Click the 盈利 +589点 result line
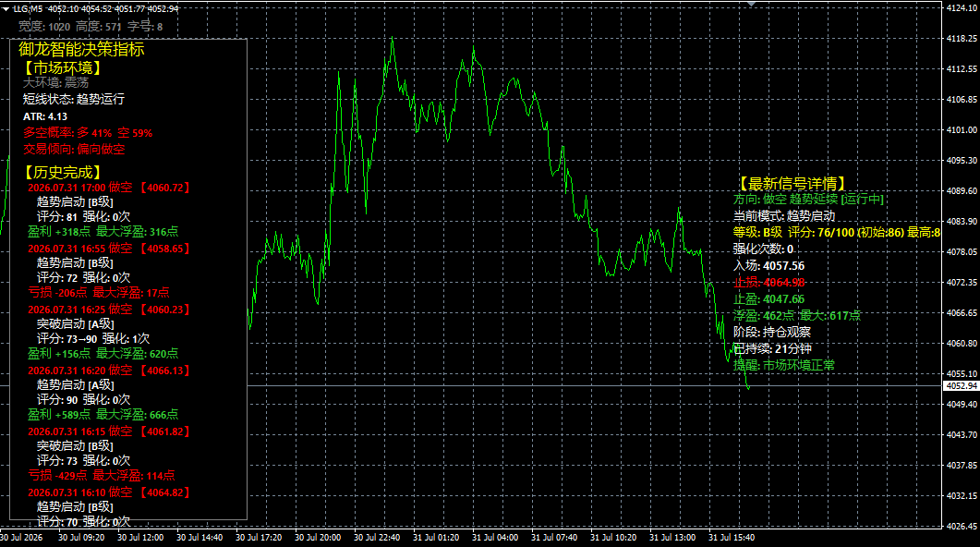This screenshot has width=980, height=547. [x=103, y=415]
